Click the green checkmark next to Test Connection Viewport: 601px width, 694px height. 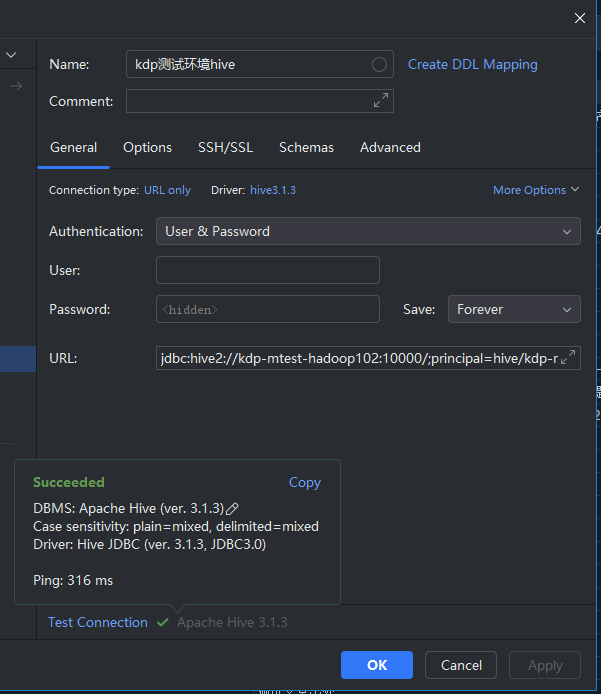click(163, 622)
